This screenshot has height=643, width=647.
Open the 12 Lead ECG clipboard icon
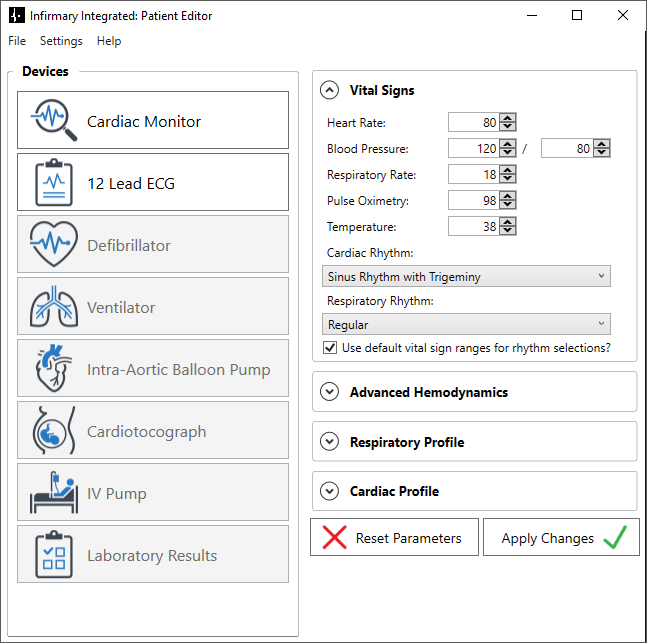pyautogui.click(x=54, y=182)
